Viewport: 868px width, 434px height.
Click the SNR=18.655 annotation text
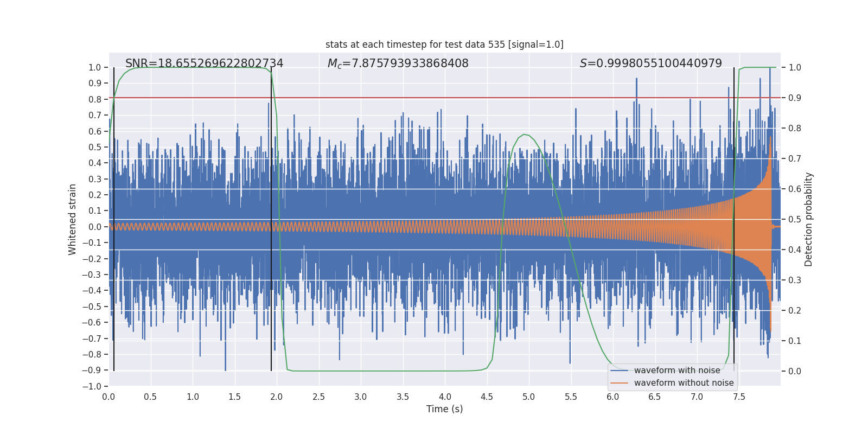204,63
